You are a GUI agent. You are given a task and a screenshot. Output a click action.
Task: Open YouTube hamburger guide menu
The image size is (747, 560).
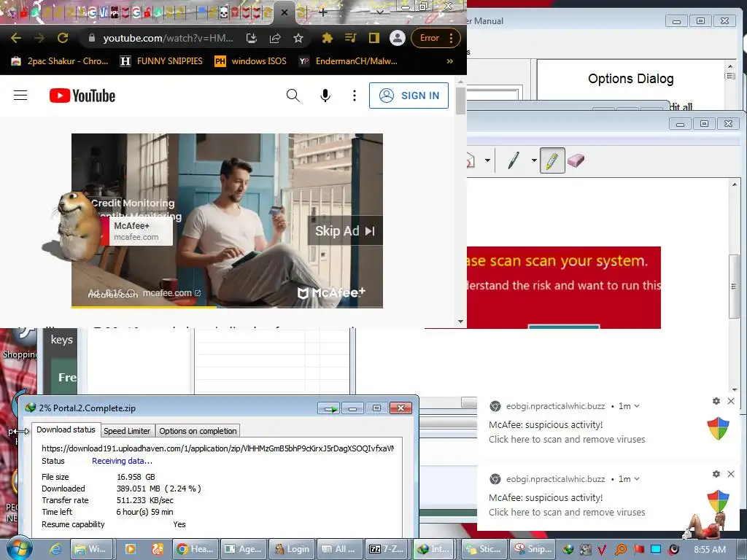[20, 96]
